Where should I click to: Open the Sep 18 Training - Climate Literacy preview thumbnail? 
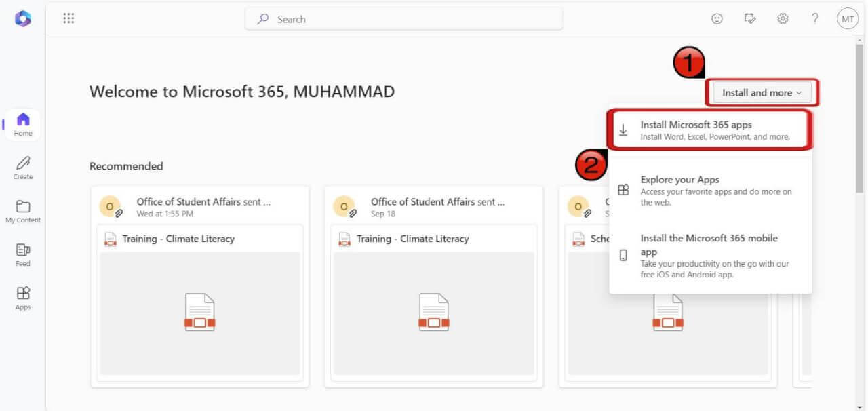pos(434,313)
